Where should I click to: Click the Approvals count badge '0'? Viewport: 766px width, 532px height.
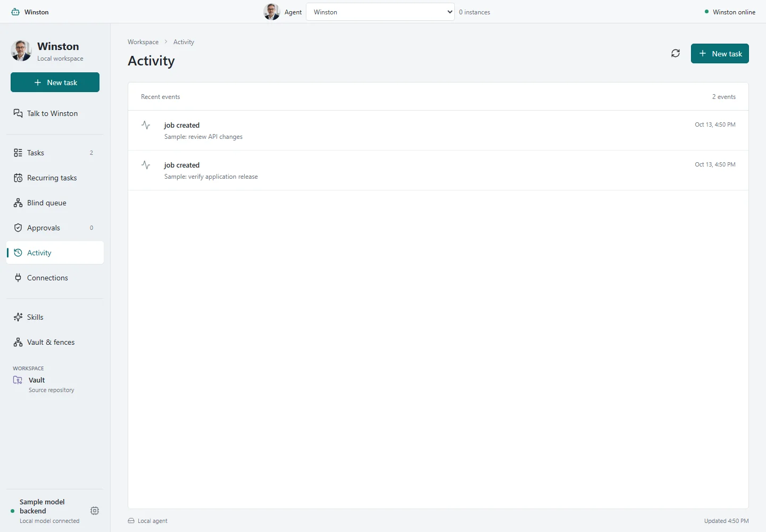pos(91,228)
